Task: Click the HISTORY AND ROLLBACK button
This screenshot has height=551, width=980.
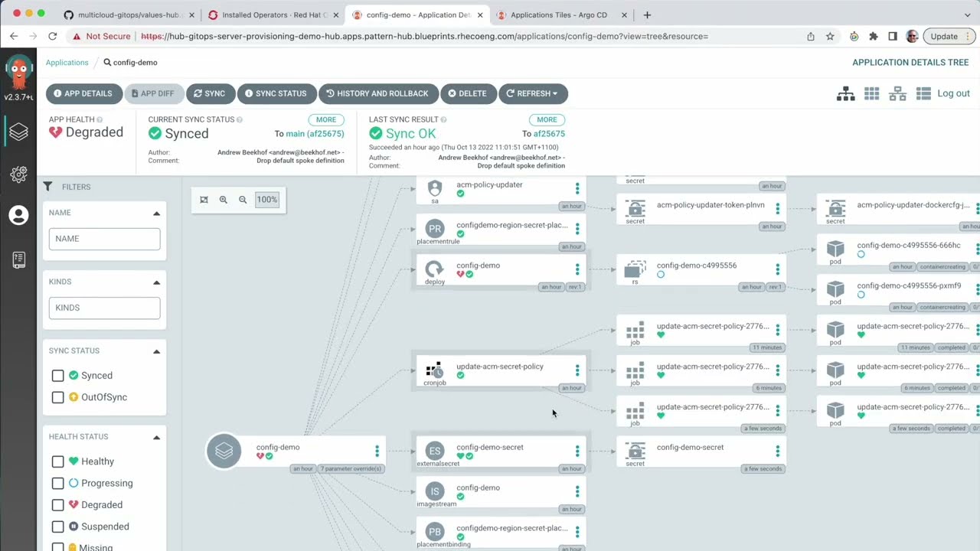Action: point(378,93)
